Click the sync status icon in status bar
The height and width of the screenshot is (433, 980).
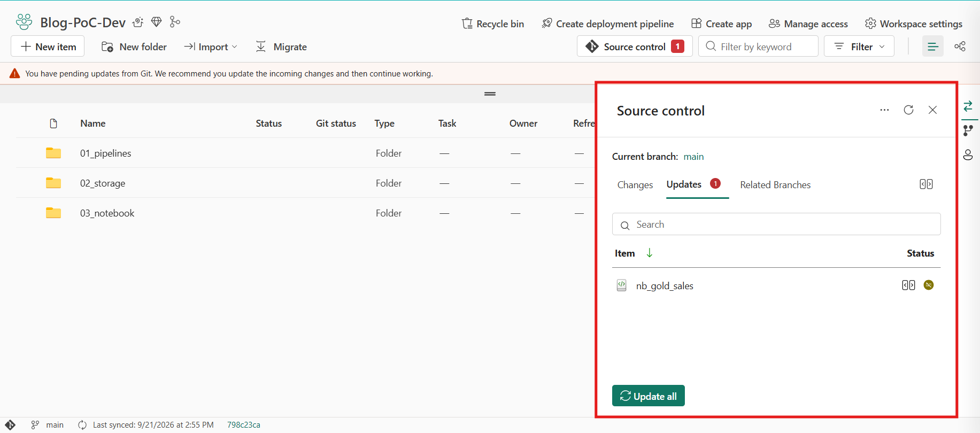click(x=82, y=425)
